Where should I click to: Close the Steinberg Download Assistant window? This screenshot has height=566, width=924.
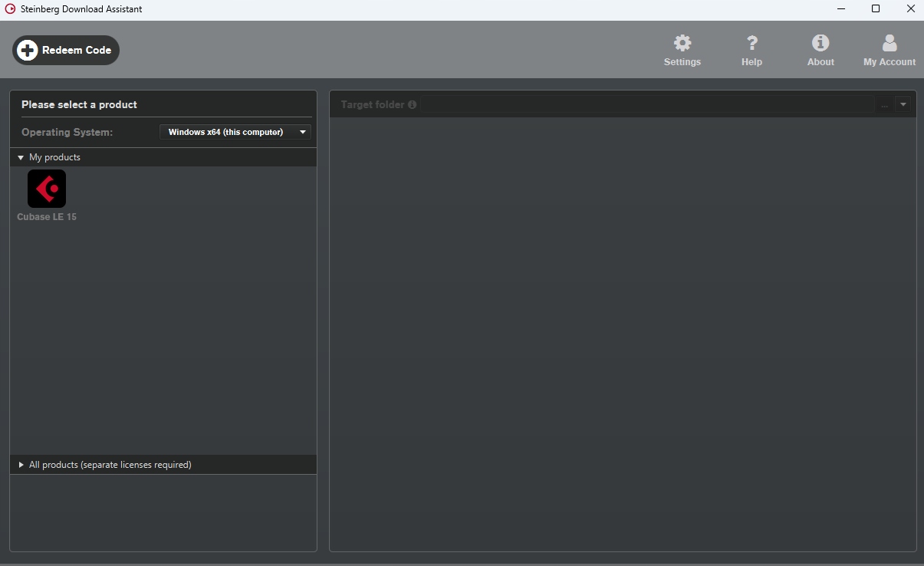(x=910, y=9)
